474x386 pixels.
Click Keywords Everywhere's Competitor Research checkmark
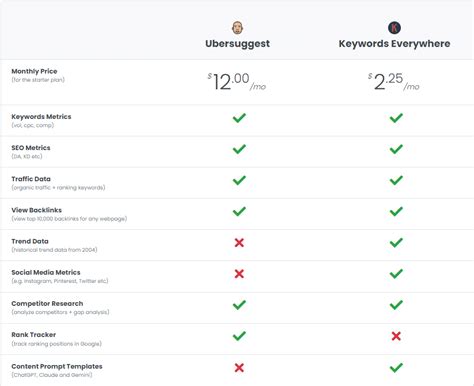(x=396, y=305)
